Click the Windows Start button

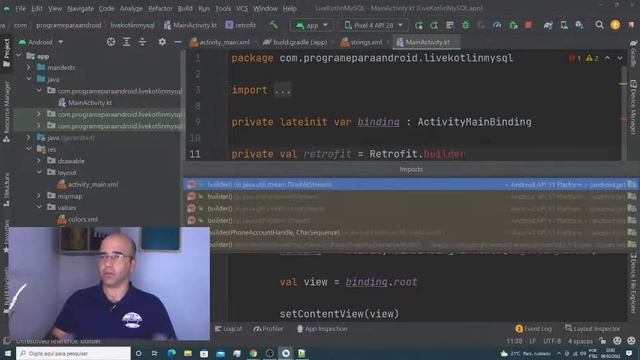coord(7,353)
